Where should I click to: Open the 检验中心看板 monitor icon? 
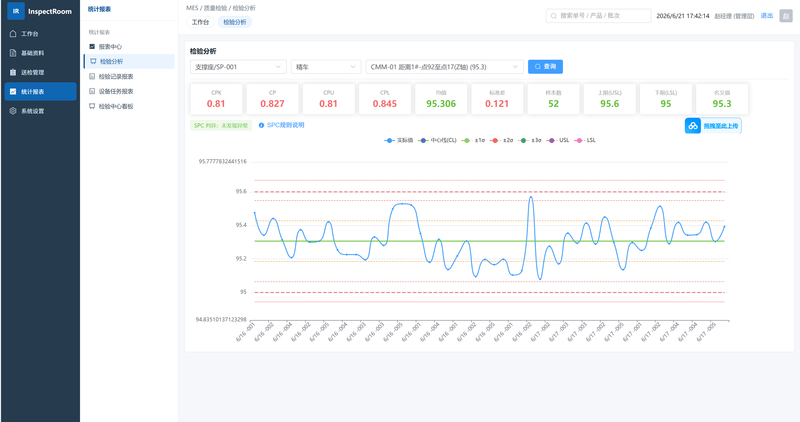pos(92,106)
